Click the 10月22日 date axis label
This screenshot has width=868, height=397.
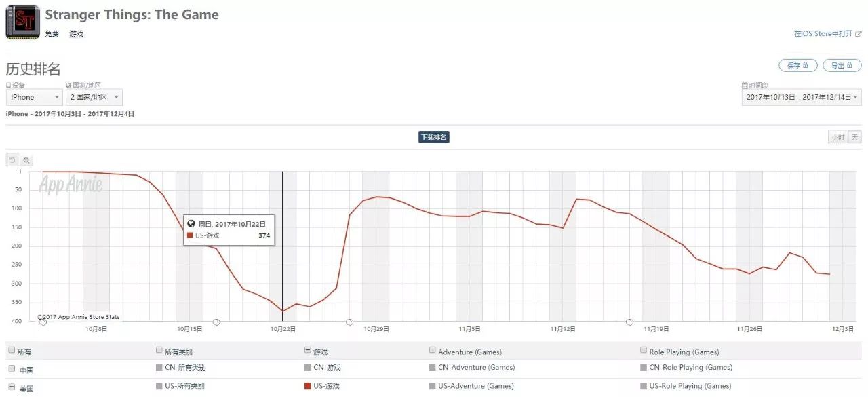pyautogui.click(x=283, y=329)
